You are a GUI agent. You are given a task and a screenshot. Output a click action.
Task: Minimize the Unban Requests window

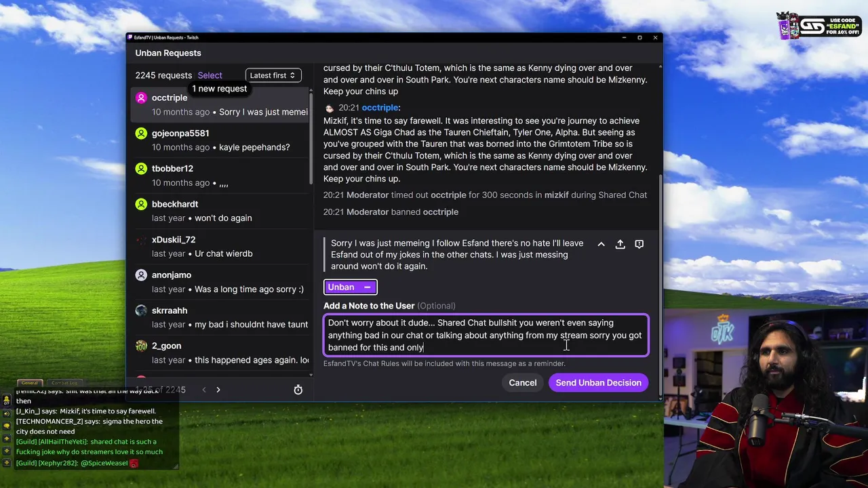[x=623, y=38]
